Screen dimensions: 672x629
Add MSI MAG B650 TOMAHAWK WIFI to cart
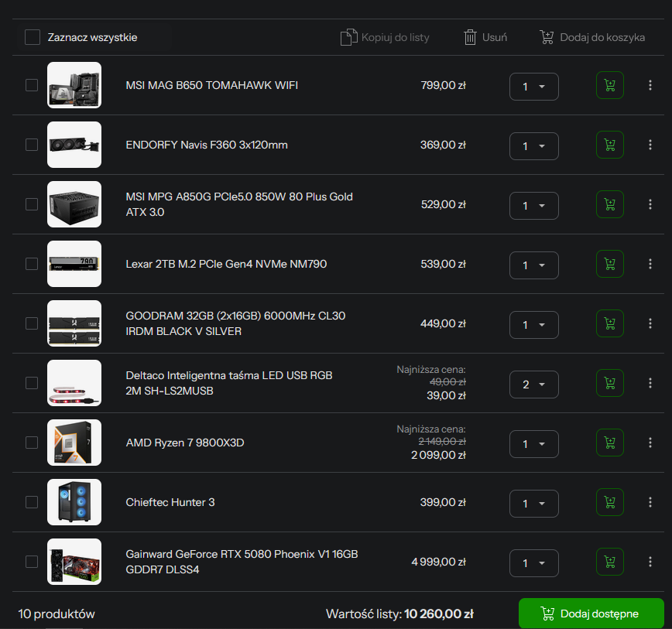pyautogui.click(x=609, y=86)
